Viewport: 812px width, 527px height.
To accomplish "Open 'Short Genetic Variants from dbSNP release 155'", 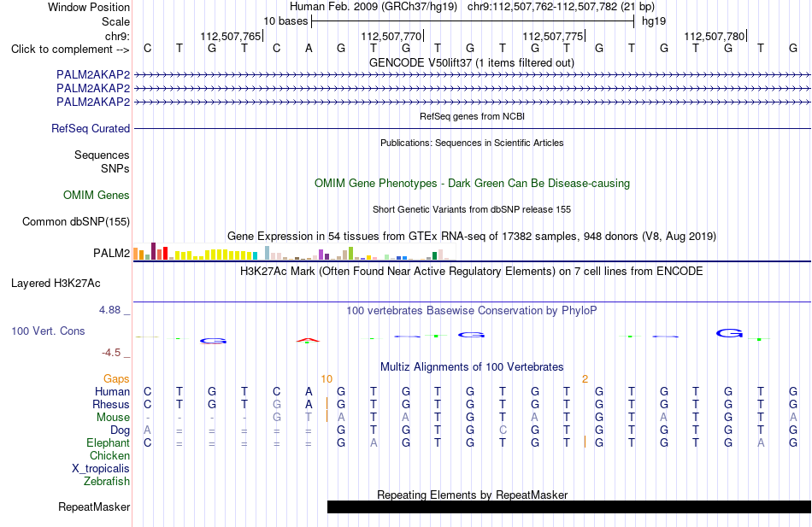I will coord(472,209).
